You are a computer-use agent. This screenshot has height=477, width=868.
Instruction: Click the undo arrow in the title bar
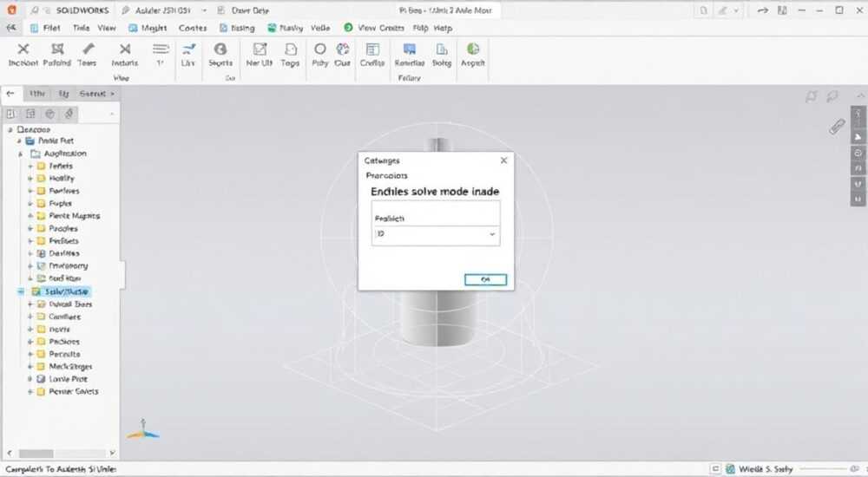pyautogui.click(x=763, y=10)
